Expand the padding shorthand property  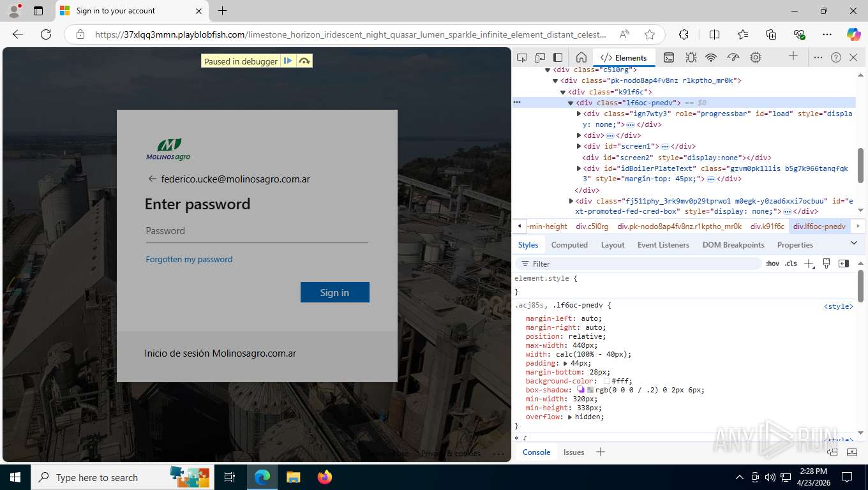[x=565, y=363]
